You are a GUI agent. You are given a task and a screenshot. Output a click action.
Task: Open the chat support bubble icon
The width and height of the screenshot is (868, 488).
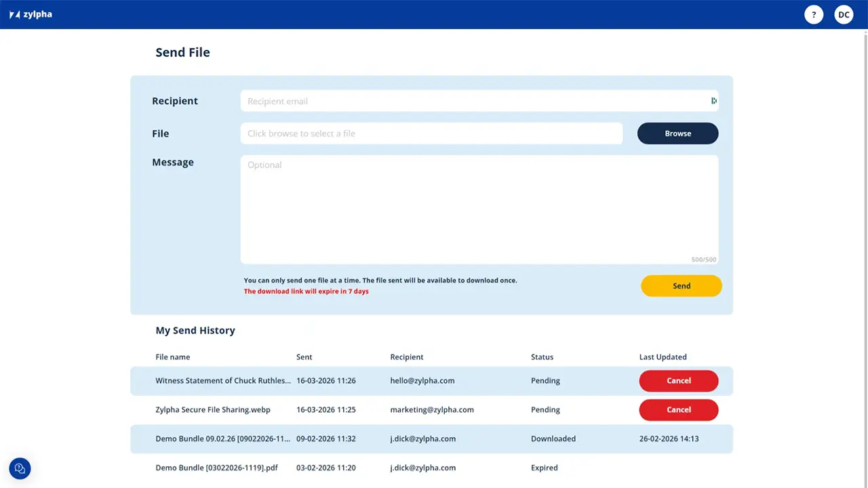click(19, 468)
